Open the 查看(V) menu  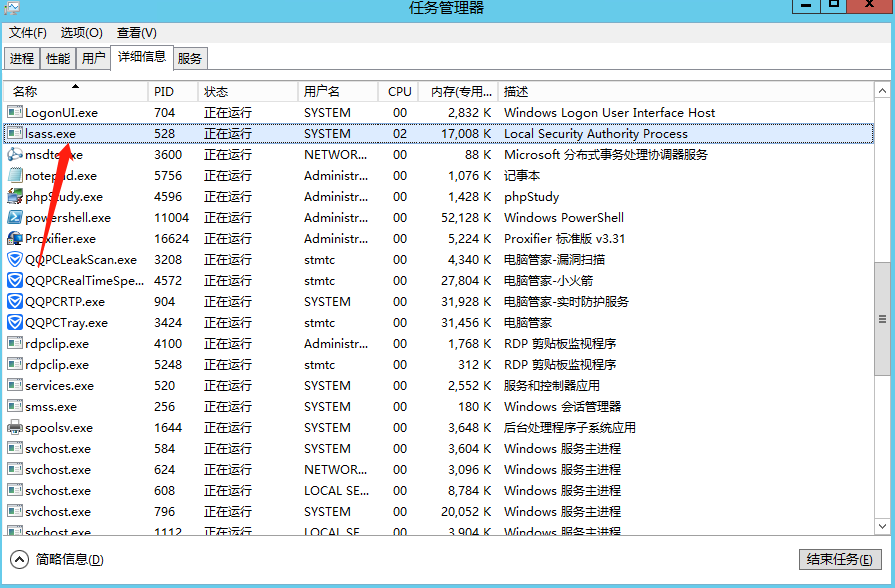click(137, 33)
